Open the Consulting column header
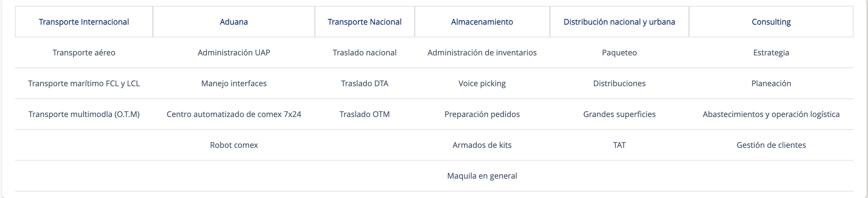The height and width of the screenshot is (198, 868). tap(771, 22)
